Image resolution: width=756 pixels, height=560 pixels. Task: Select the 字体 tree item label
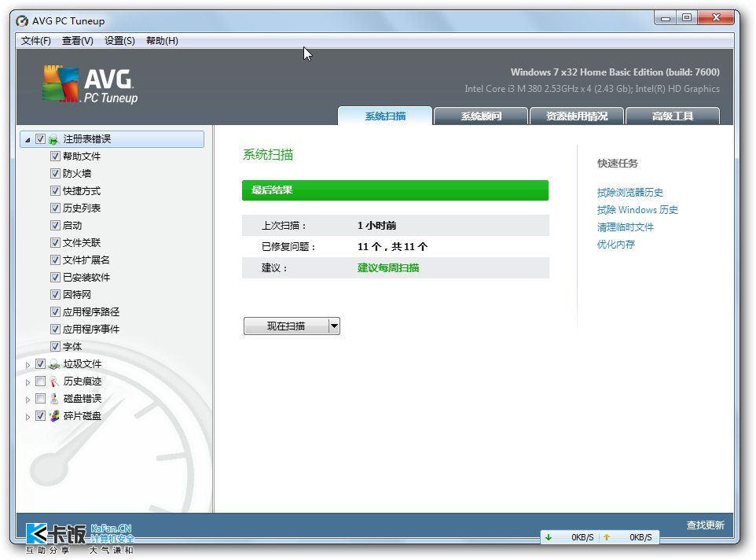tap(72, 346)
